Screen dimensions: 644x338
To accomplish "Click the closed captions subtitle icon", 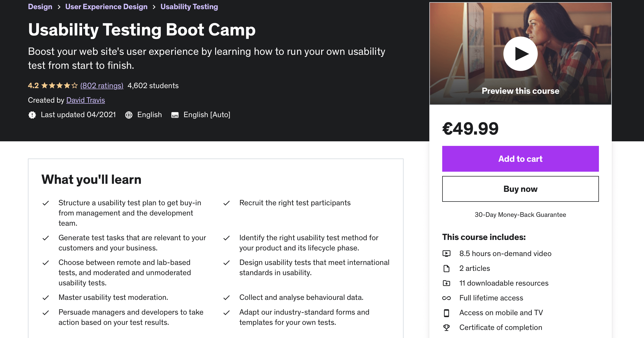I will pyautogui.click(x=175, y=115).
